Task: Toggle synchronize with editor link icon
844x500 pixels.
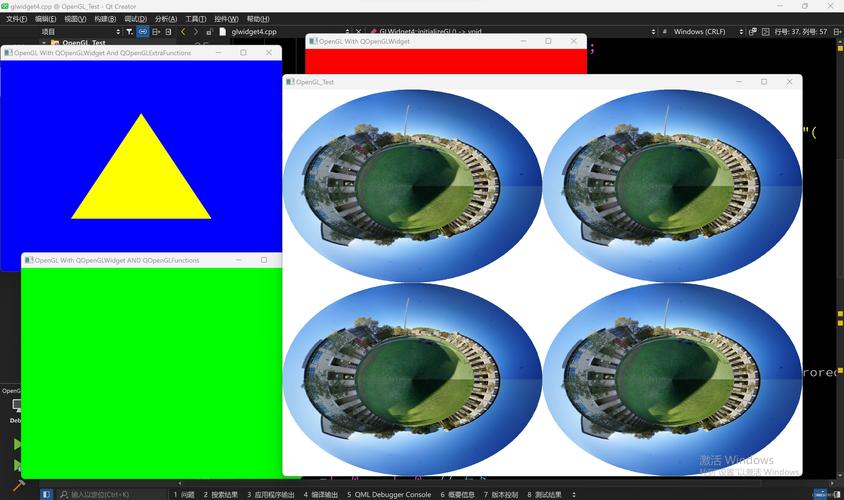Action: pos(143,32)
